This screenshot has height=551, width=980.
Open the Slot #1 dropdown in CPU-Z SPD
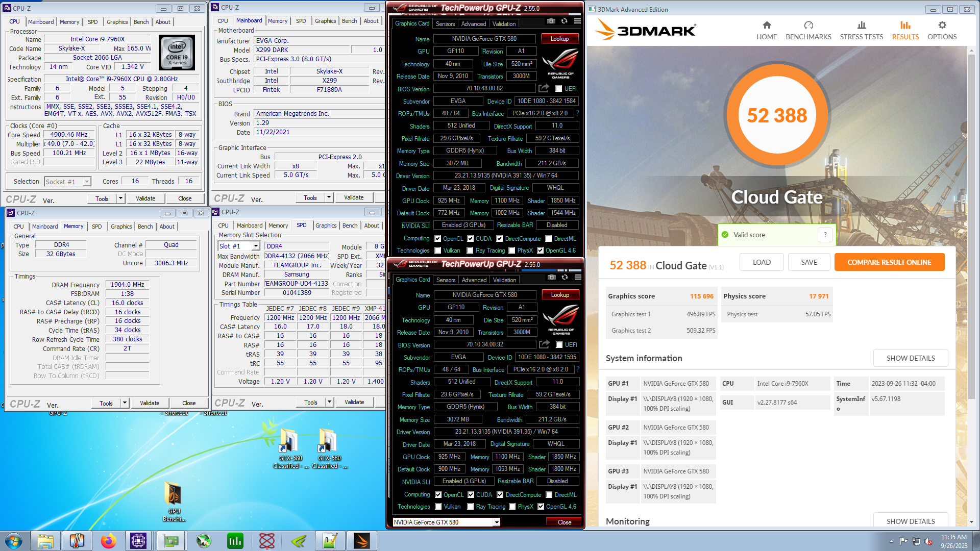click(x=238, y=246)
